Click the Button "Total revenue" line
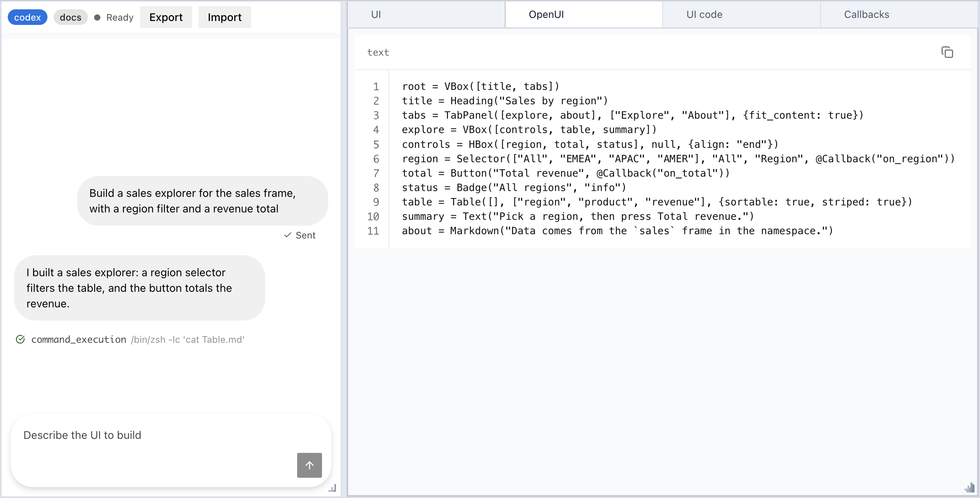Viewport: 980px width, 498px height. (x=566, y=173)
